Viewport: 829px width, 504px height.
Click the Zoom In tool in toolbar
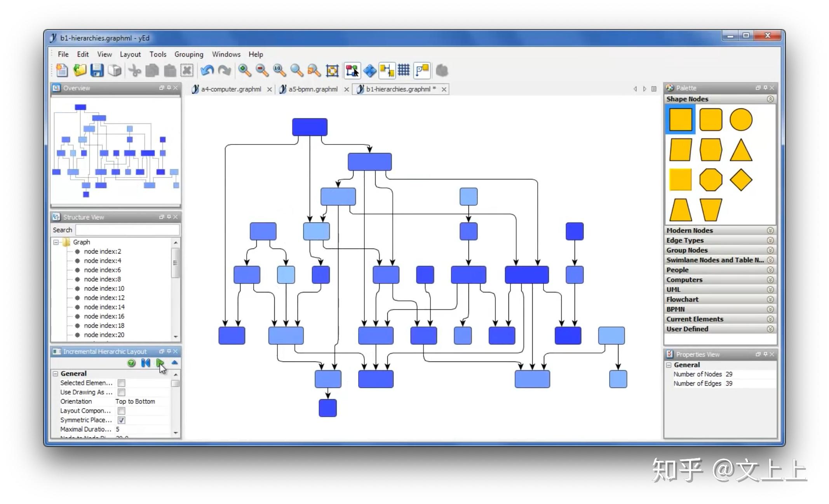pos(245,71)
